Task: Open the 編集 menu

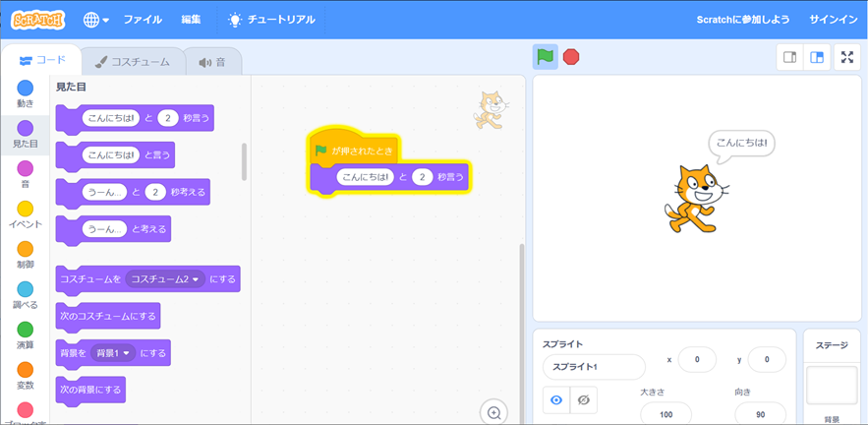Action: (x=191, y=20)
